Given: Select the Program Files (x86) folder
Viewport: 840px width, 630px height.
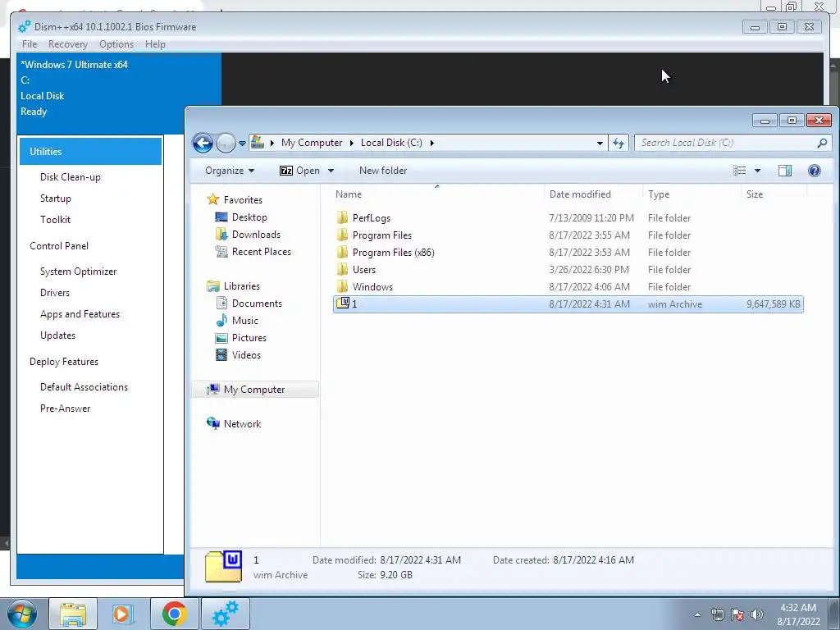Looking at the screenshot, I should click(x=568, y=253).
